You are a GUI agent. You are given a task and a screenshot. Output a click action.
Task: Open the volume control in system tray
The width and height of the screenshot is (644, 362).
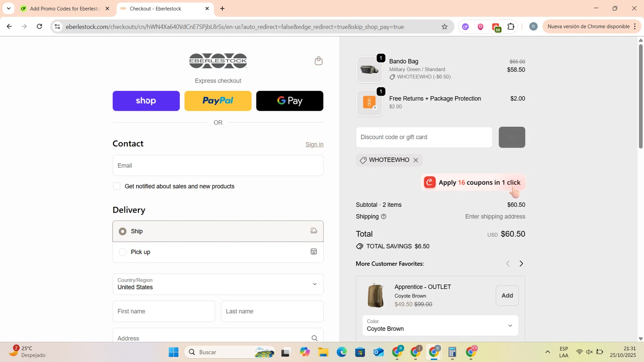pyautogui.click(x=589, y=352)
